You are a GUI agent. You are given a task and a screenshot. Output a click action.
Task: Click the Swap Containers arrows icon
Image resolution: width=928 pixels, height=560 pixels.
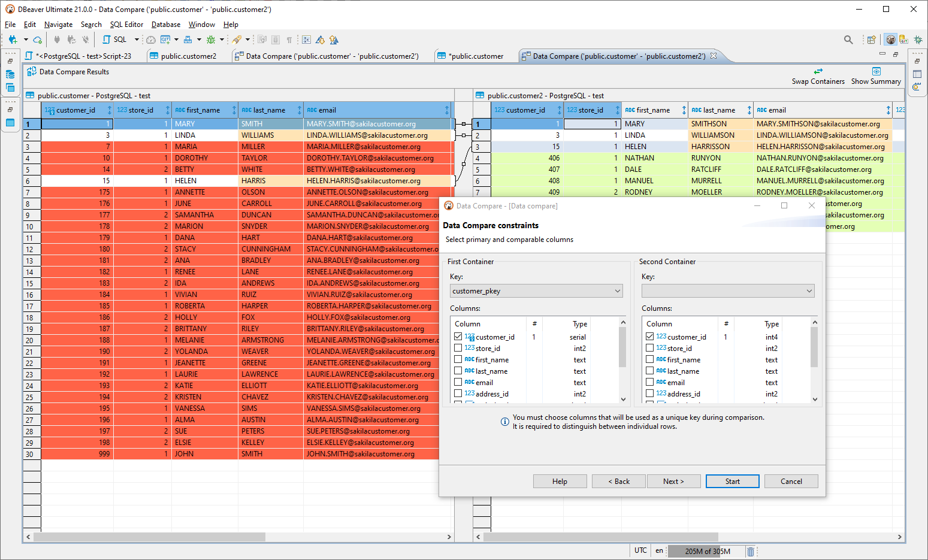click(x=818, y=71)
